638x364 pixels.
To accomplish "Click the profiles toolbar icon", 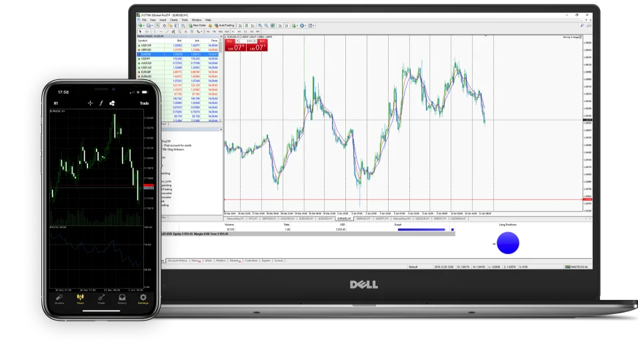I will point(149,25).
